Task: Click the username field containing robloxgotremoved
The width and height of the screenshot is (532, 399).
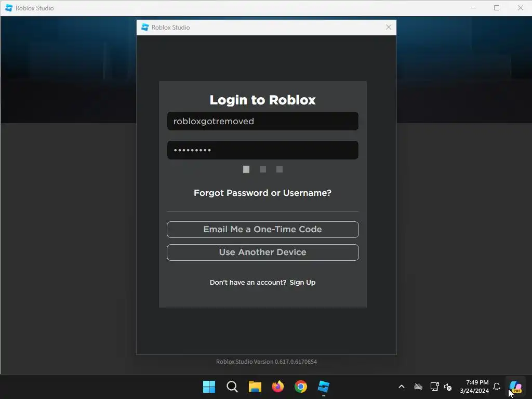Action: coord(262,121)
